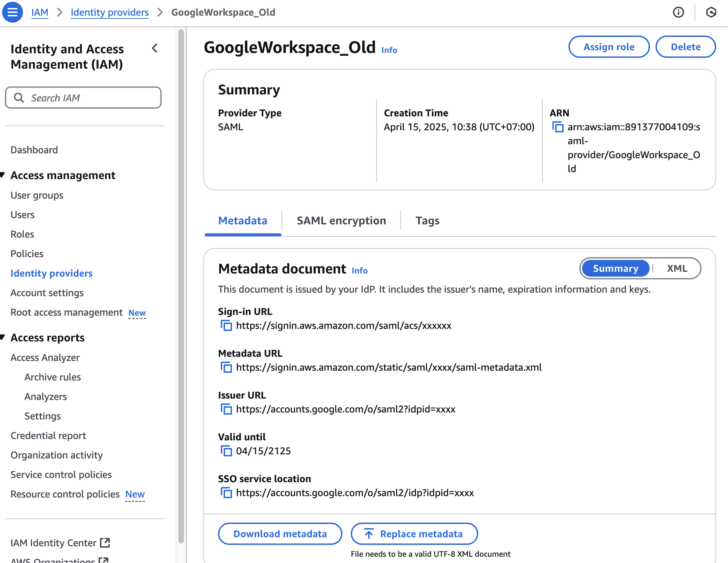The image size is (728, 563).
Task: Click the IAM breadcrumb link
Action: [40, 12]
